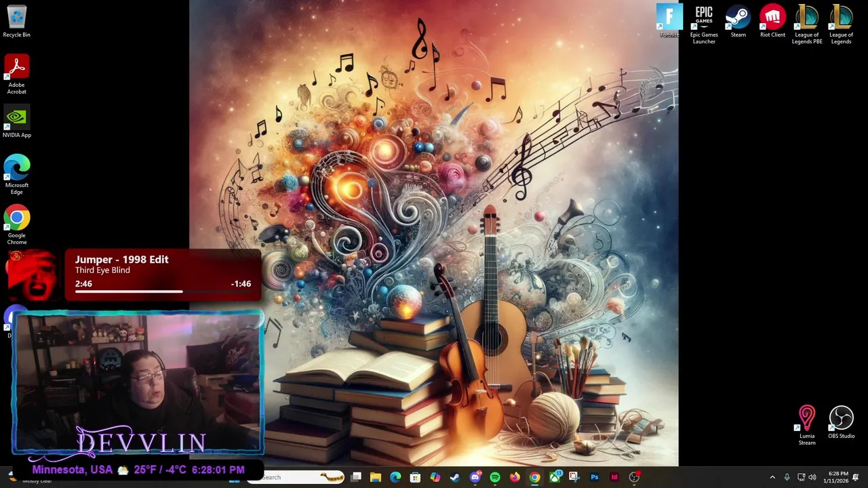
Task: Click the Minnesota, USA location text
Action: coord(72,470)
